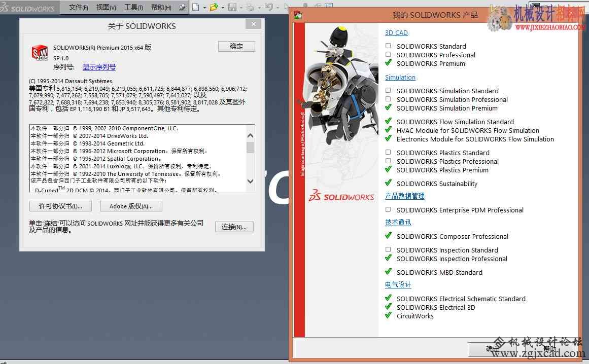
Task: Click the Martin Aircraft jetpack image
Action: point(341,86)
